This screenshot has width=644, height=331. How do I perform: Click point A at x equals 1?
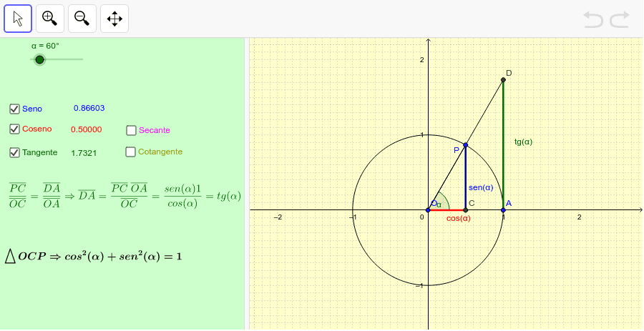point(503,210)
